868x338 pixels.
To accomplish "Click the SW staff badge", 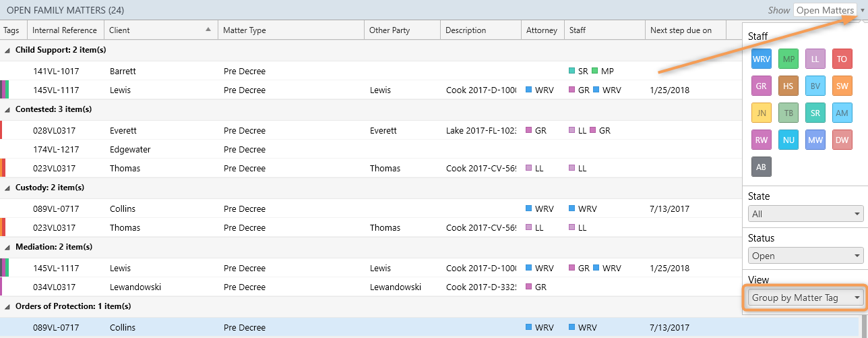I will pyautogui.click(x=842, y=86).
